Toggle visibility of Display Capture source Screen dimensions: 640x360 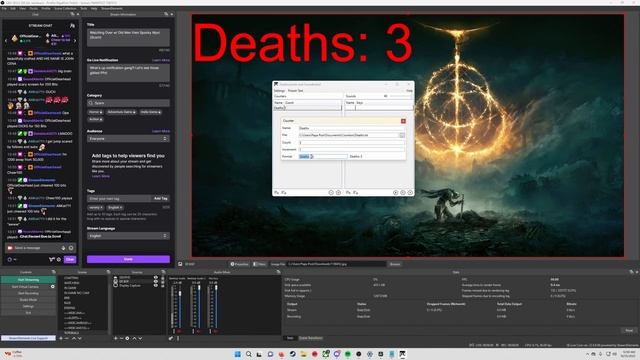point(156,285)
